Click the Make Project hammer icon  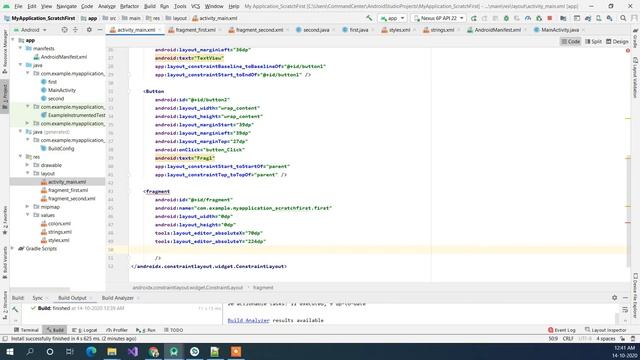[369, 18]
